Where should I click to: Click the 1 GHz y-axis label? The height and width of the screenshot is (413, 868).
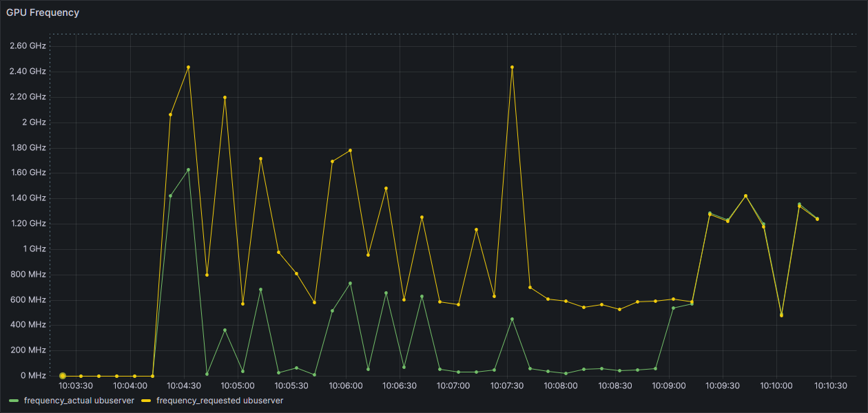[x=34, y=248]
